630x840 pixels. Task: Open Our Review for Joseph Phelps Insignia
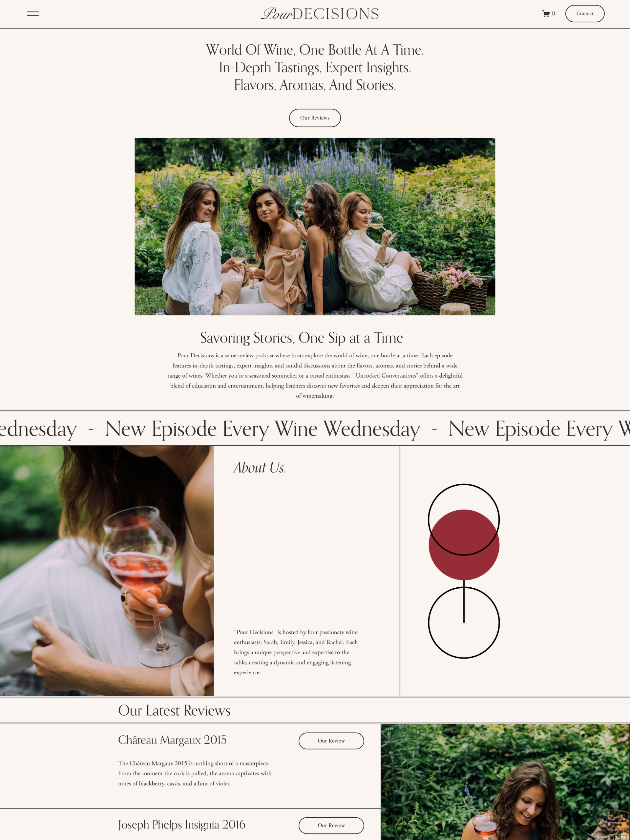(x=331, y=825)
